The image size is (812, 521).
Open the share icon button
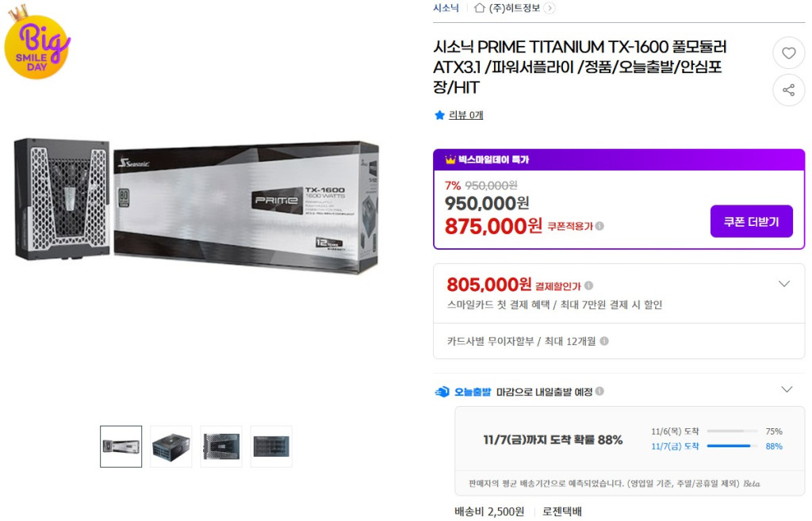tap(788, 90)
